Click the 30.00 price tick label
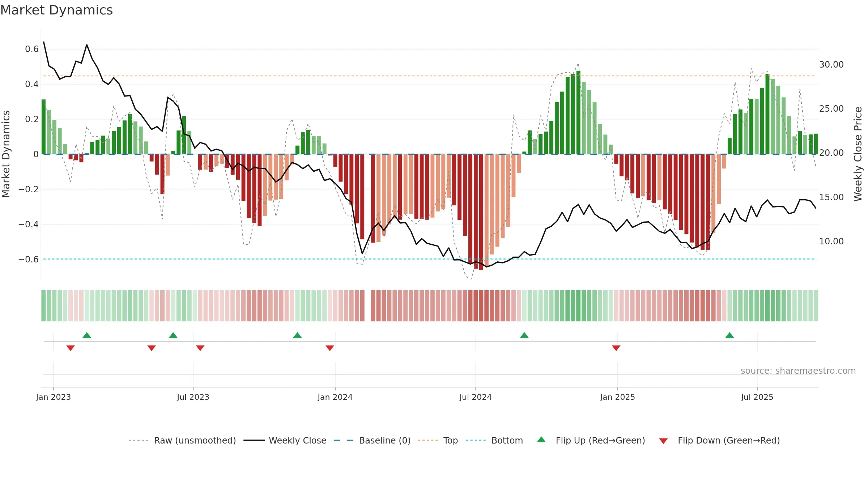 831,65
